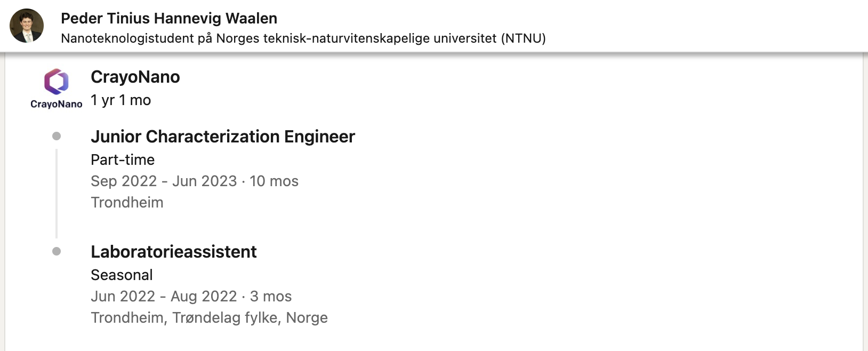Click the bullet beside Junior Characterization Engineer
This screenshot has height=351, width=868.
click(x=57, y=136)
